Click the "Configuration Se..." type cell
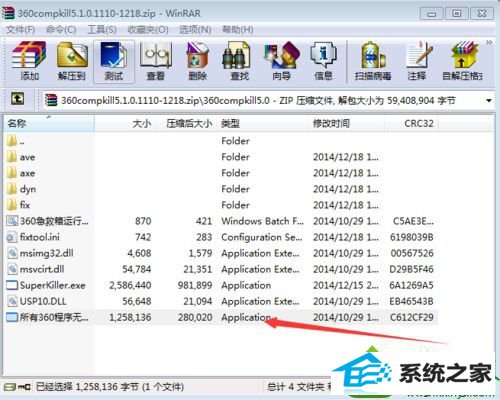The height and width of the screenshot is (400, 500). click(262, 237)
